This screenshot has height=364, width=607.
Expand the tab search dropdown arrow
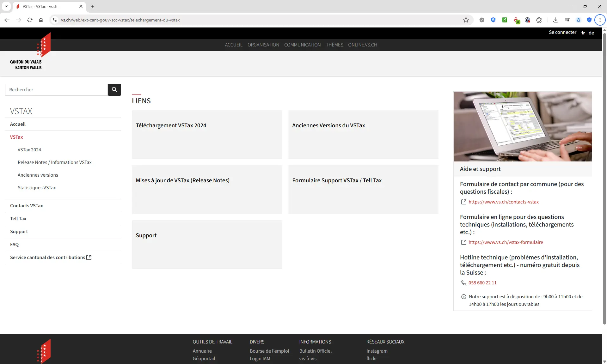(6, 6)
